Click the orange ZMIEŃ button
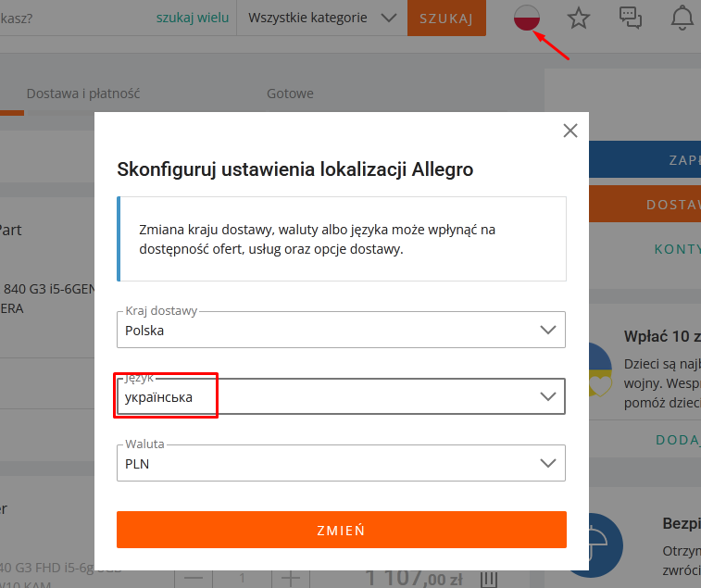This screenshot has width=701, height=588. [342, 530]
